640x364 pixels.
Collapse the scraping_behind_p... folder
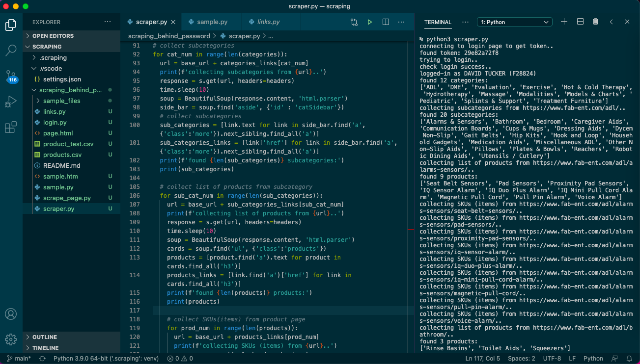pyautogui.click(x=71, y=90)
